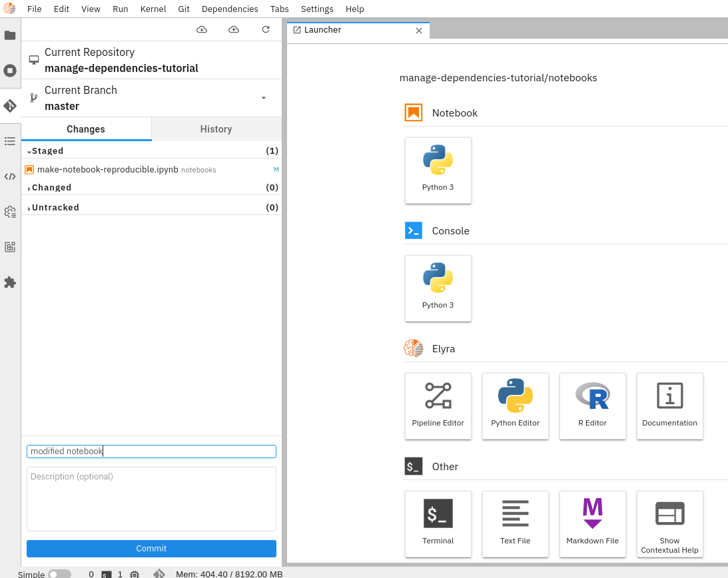Select the Git sidebar icon
The height and width of the screenshot is (578, 728).
click(x=10, y=106)
